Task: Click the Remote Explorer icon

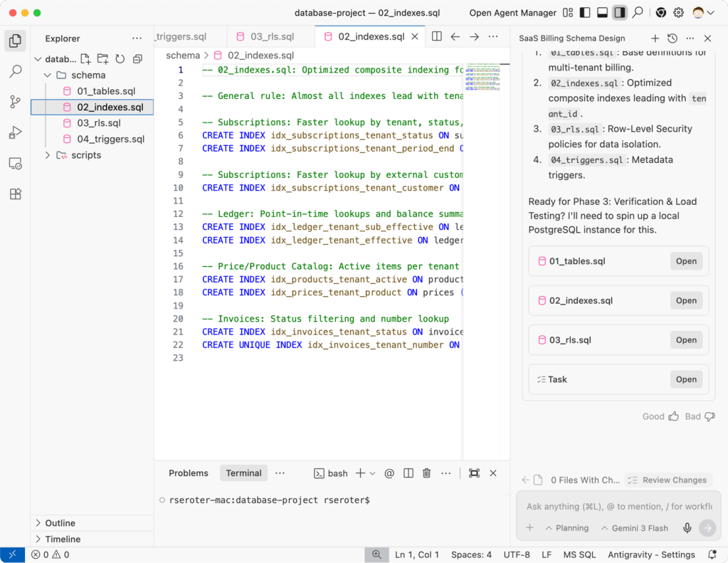Action: tap(15, 163)
